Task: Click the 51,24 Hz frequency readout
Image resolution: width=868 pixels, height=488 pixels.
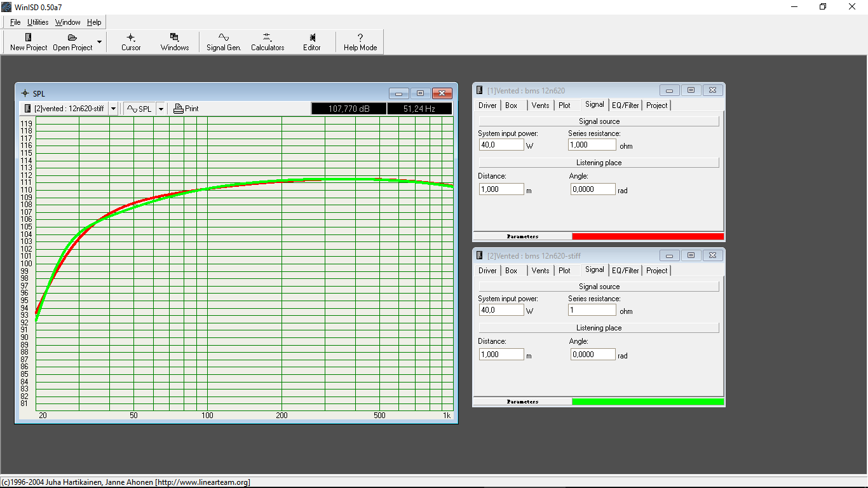Action: pos(419,109)
